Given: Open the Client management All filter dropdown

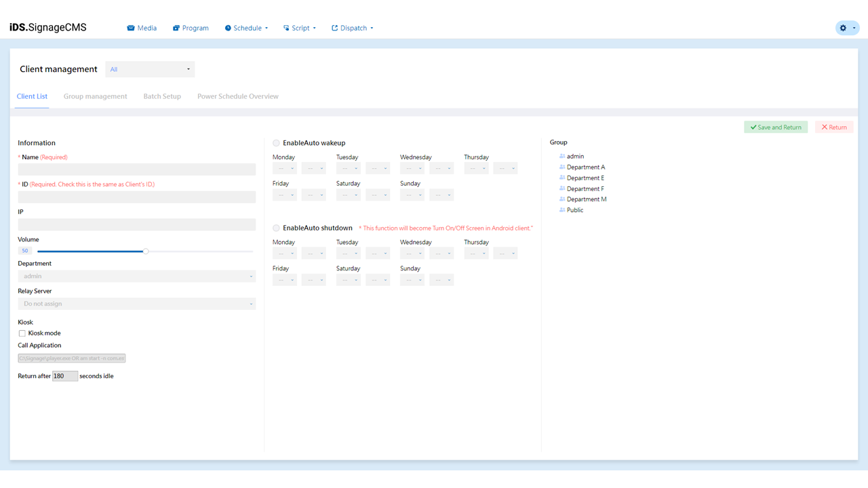Looking at the screenshot, I should pos(150,69).
